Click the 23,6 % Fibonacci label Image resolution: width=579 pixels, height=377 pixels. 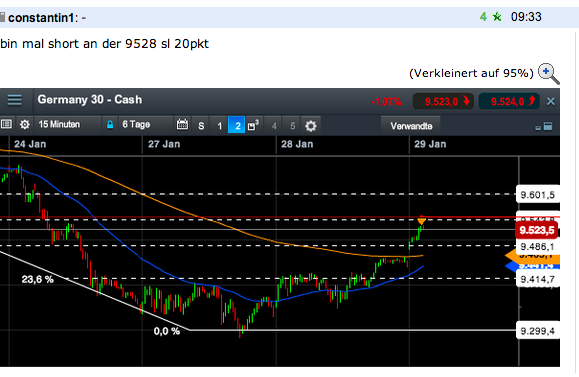(x=37, y=280)
